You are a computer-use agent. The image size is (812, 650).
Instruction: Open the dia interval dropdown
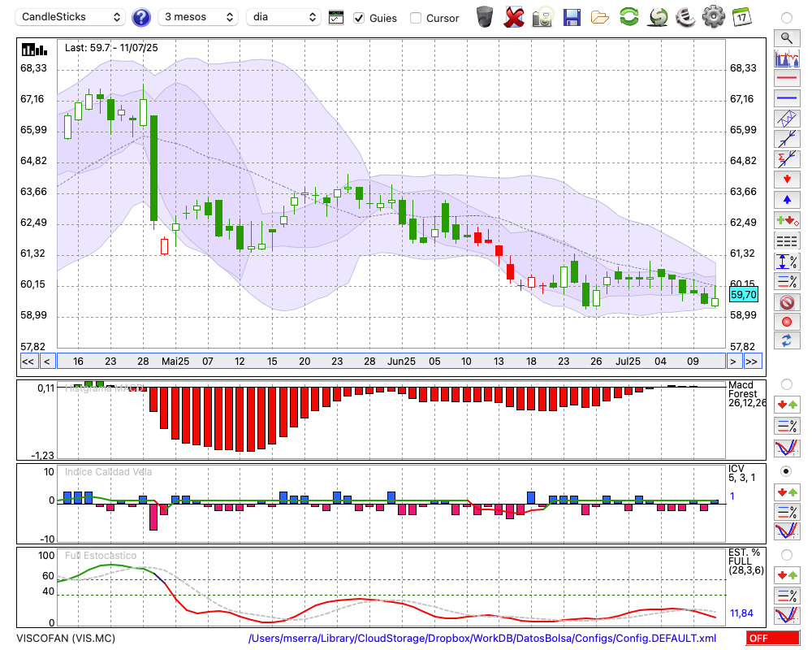coord(283,17)
